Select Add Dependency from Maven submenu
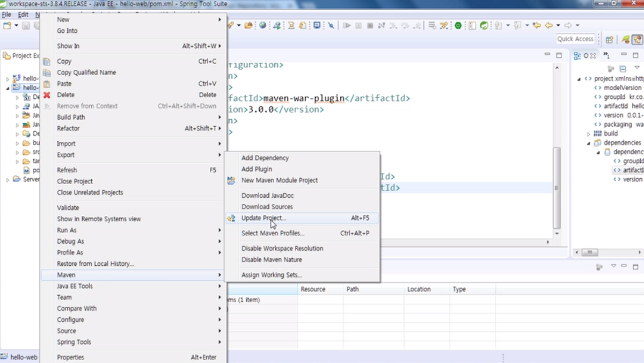This screenshot has height=363, width=644. pos(302,158)
